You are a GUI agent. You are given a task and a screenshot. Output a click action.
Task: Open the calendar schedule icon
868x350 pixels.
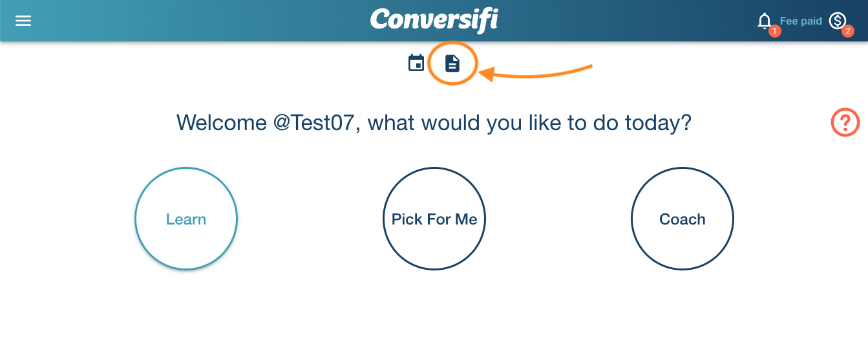[416, 63]
